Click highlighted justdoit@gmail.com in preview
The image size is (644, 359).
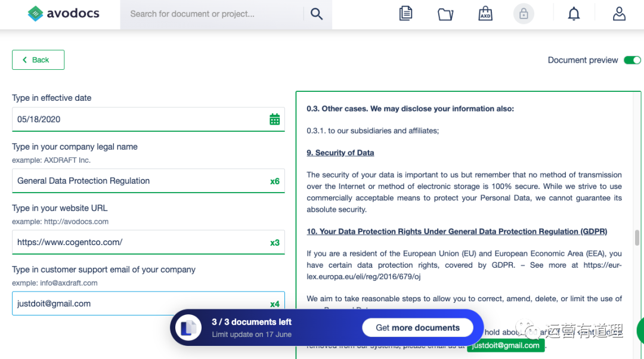tap(506, 345)
